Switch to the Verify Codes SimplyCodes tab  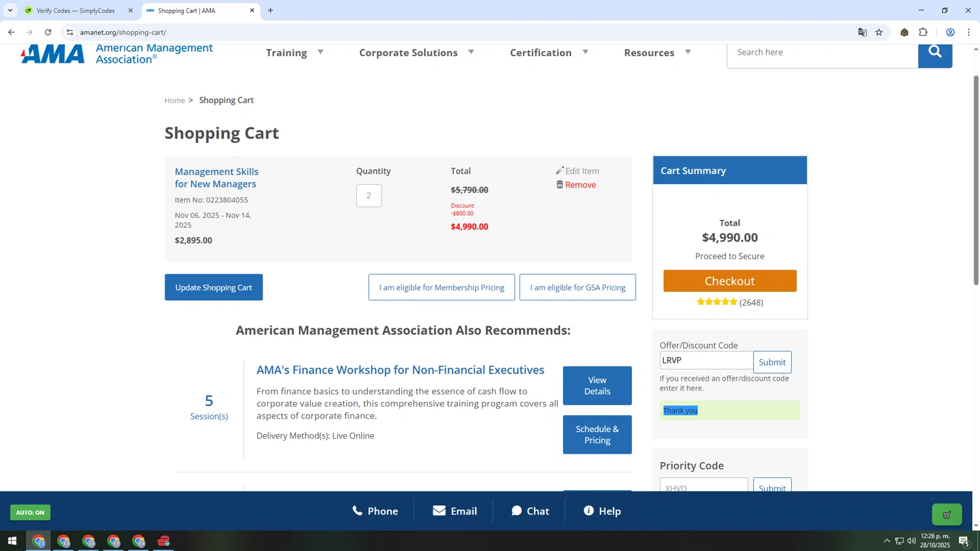click(75, 10)
